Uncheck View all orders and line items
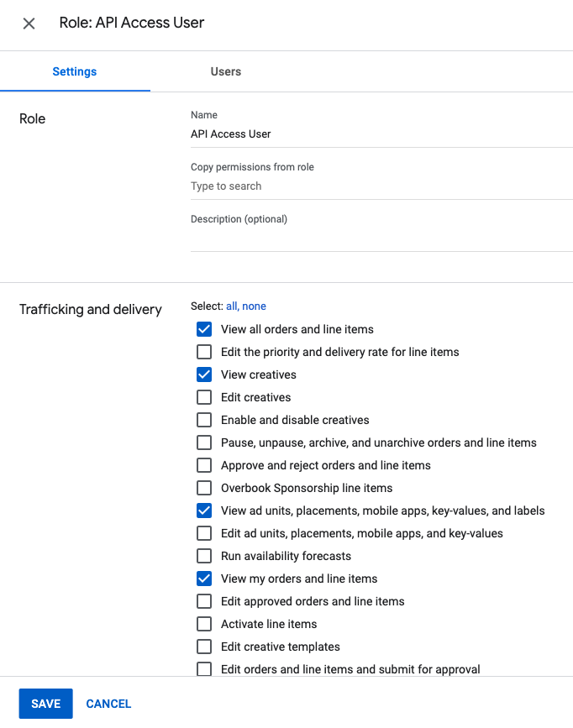Image resolution: width=573 pixels, height=728 pixels. click(204, 329)
